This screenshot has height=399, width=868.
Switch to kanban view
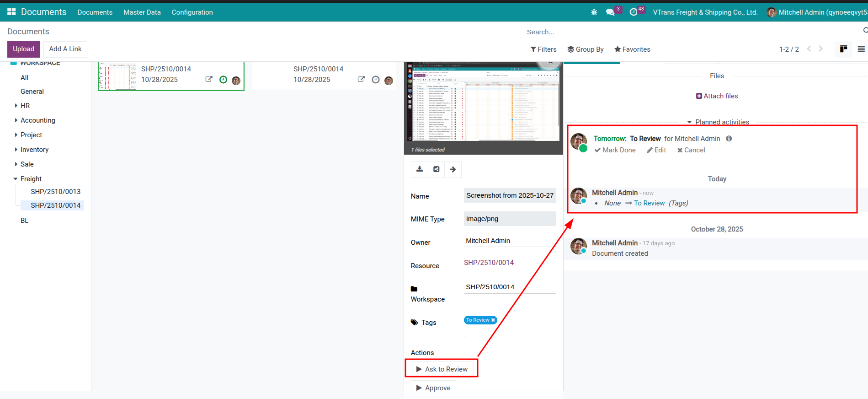click(843, 49)
